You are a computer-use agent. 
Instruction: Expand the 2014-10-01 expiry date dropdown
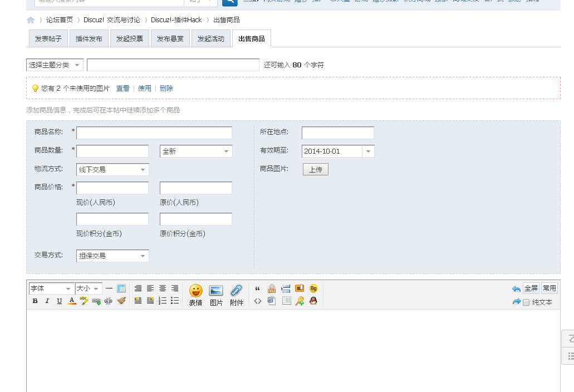click(x=368, y=151)
